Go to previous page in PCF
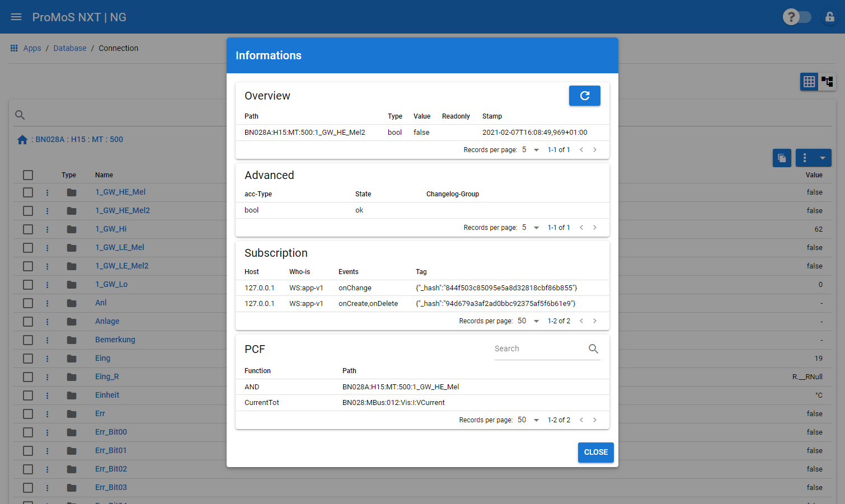This screenshot has width=845, height=504. [x=581, y=420]
